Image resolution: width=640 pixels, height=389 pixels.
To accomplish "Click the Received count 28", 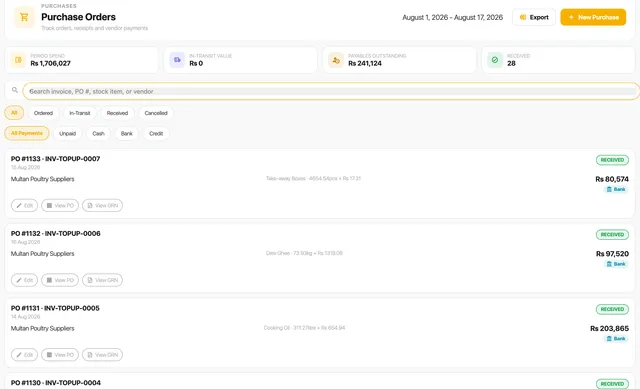I will click(511, 63).
